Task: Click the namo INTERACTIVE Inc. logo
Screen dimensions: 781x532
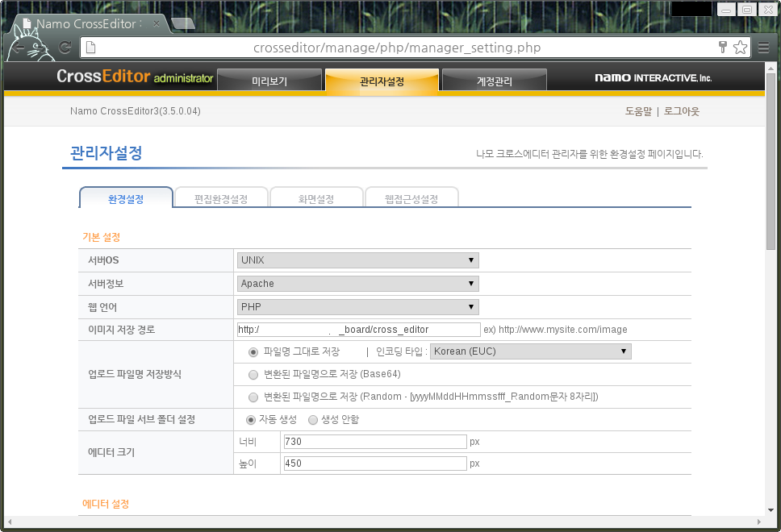Action: coord(654,77)
